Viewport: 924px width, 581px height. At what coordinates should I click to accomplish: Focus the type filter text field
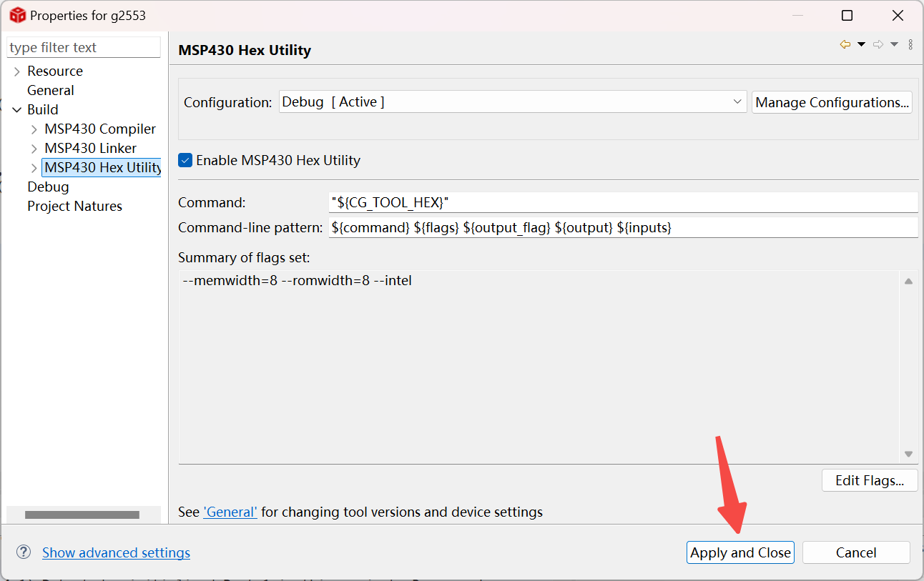[84, 47]
